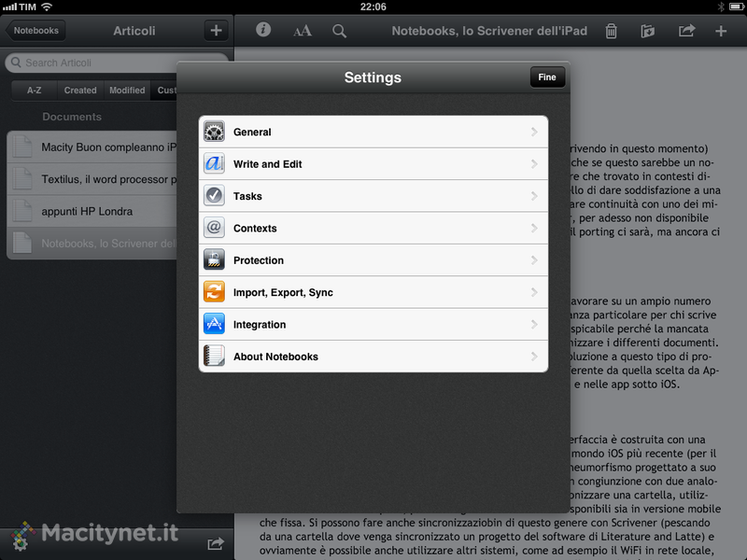Click the share icon in sidebar bottom bar
Viewport: 747px width, 560px height.
coord(216,543)
